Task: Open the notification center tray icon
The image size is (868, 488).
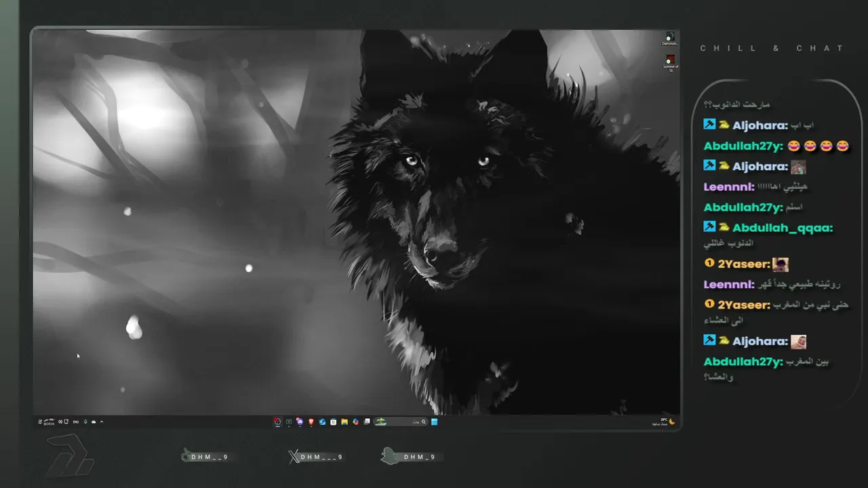Action: (x=40, y=422)
